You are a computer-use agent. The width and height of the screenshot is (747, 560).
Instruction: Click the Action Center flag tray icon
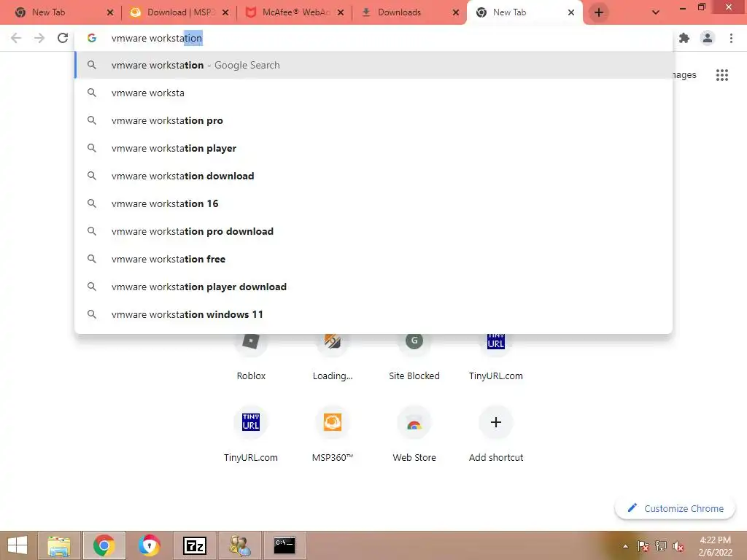coord(643,546)
